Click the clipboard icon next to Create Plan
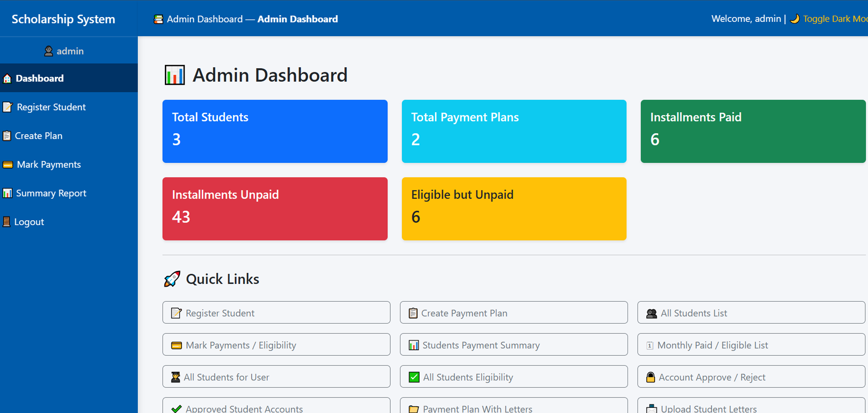Screen dimensions: 868x413 [7, 136]
